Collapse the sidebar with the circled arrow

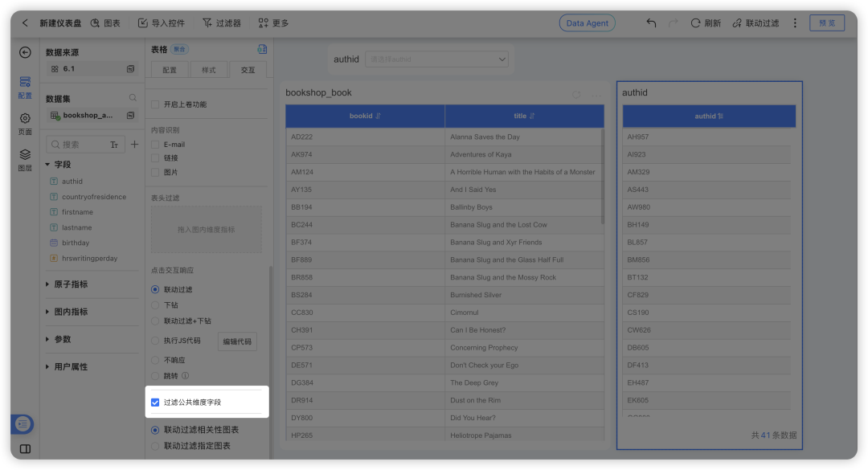(25, 52)
